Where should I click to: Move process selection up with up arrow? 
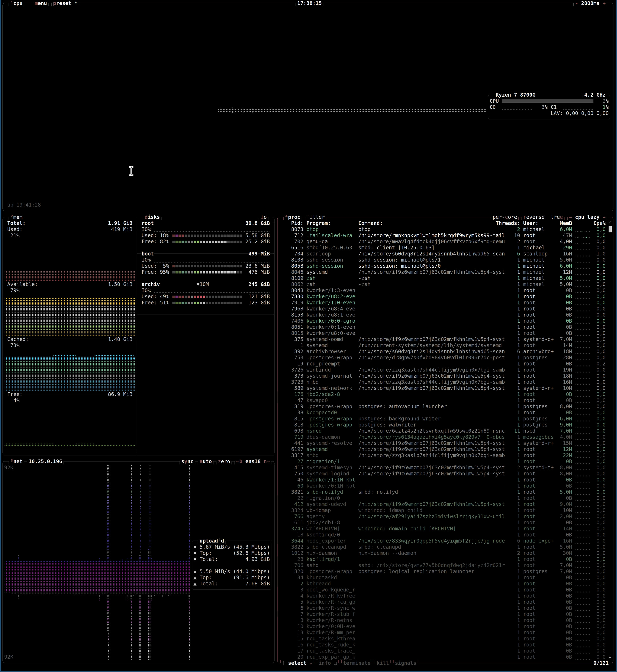pyautogui.click(x=283, y=663)
